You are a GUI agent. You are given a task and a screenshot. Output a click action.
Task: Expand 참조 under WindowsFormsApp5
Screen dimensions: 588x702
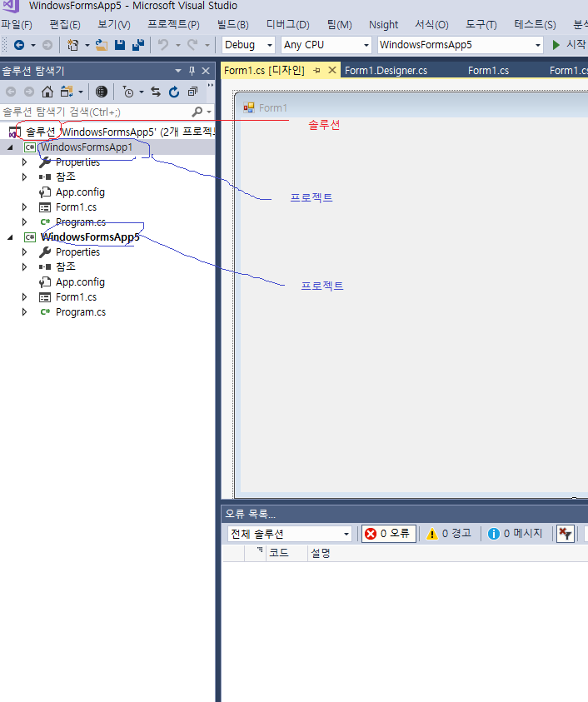point(24,267)
